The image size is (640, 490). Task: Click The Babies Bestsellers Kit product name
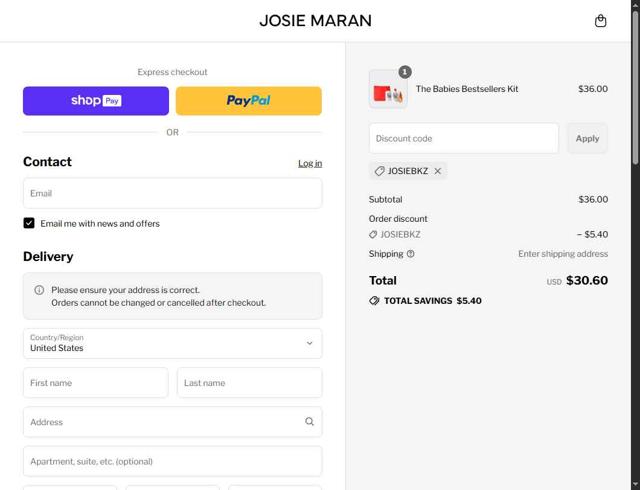pyautogui.click(x=467, y=89)
